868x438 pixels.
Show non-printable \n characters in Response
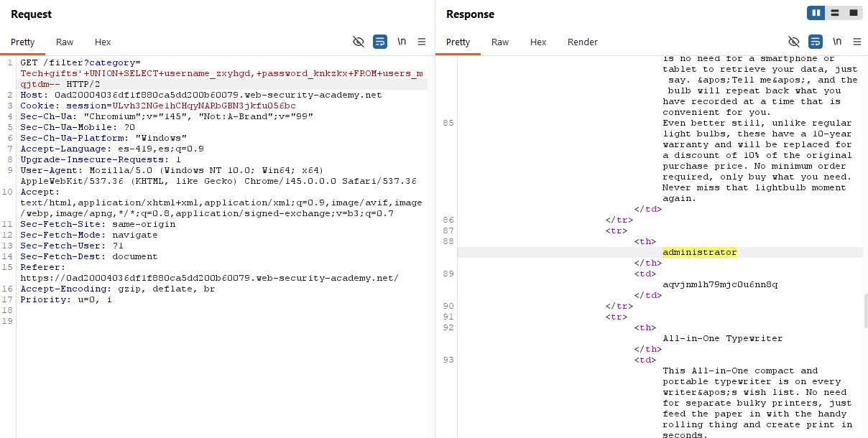coord(837,42)
